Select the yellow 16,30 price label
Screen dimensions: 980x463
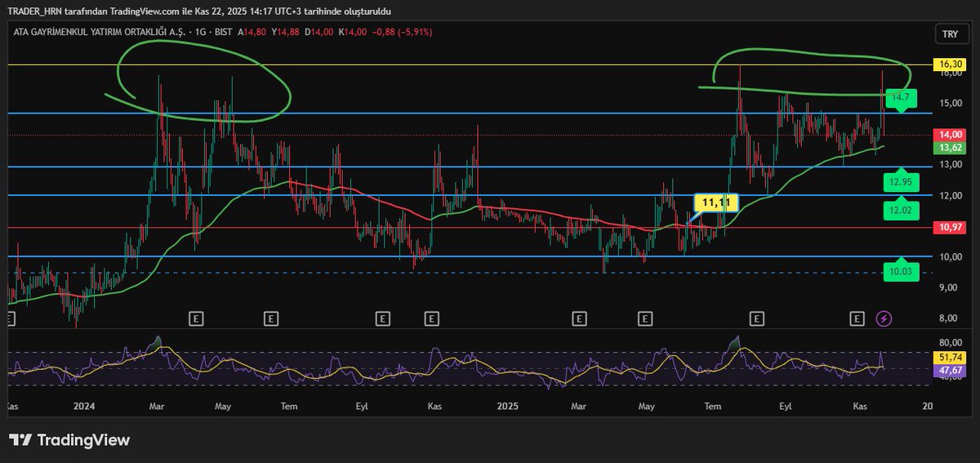pyautogui.click(x=949, y=64)
